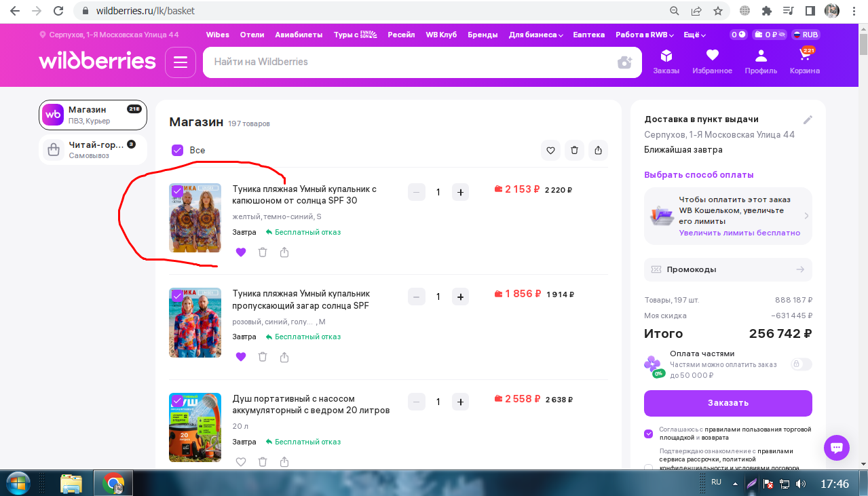This screenshot has width=868, height=496.
Task: Open Избранное favorites heart icon
Action: point(712,61)
